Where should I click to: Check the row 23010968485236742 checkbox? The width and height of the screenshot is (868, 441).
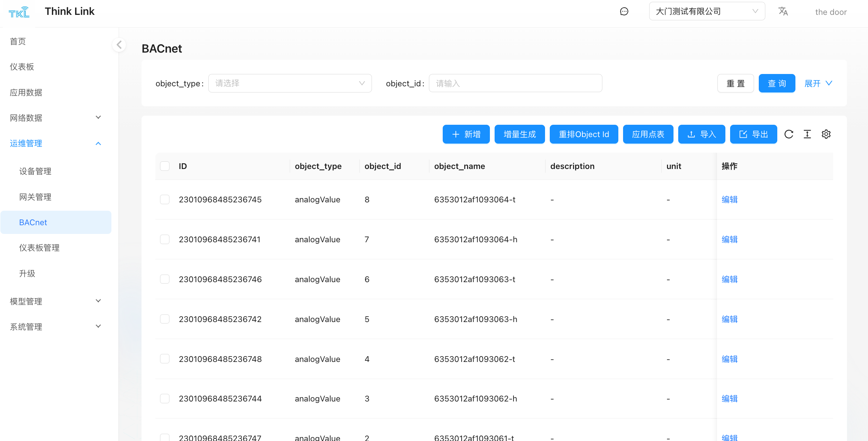(165, 319)
